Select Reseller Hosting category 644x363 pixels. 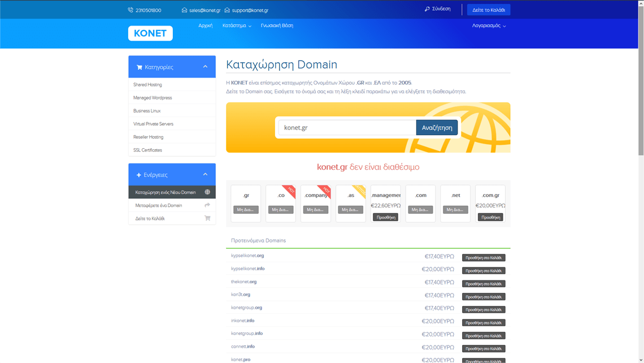coord(172,137)
